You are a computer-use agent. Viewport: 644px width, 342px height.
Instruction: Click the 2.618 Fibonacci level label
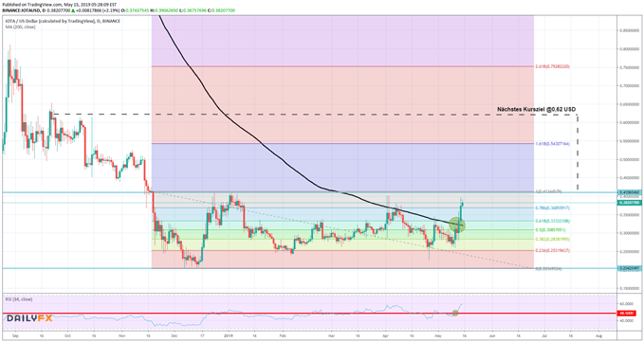pos(552,66)
